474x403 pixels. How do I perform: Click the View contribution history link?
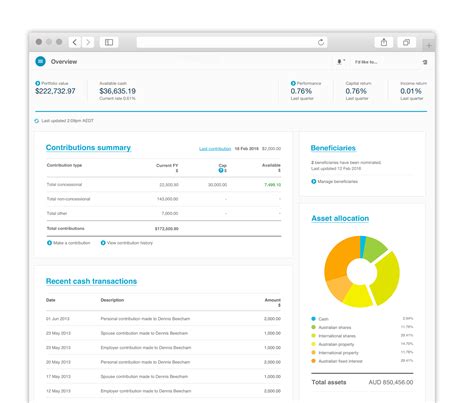click(127, 243)
